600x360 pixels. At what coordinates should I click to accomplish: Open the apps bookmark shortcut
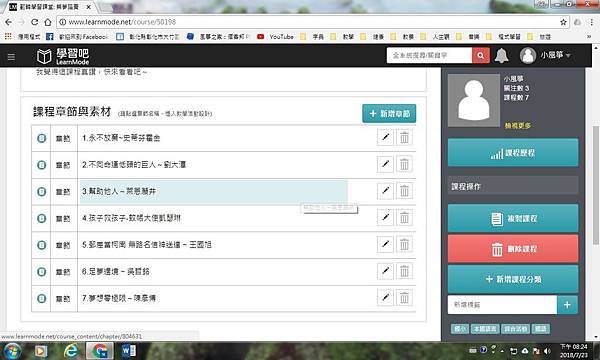tap(23, 37)
